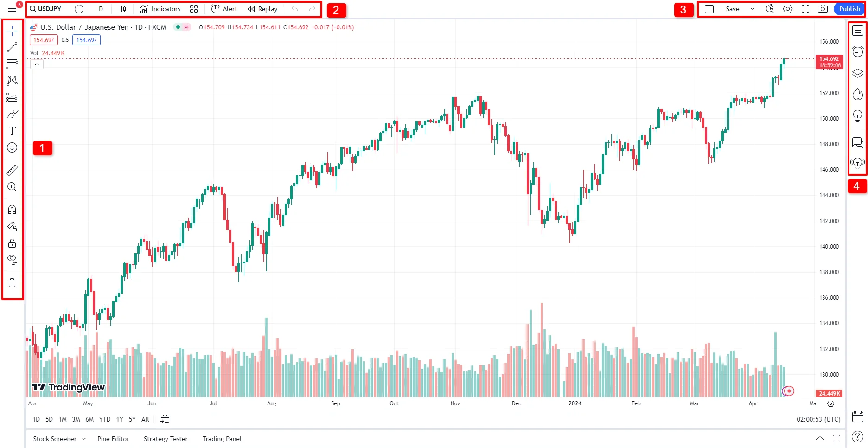
Task: Open the candlestick chart style selector
Action: coord(122,9)
